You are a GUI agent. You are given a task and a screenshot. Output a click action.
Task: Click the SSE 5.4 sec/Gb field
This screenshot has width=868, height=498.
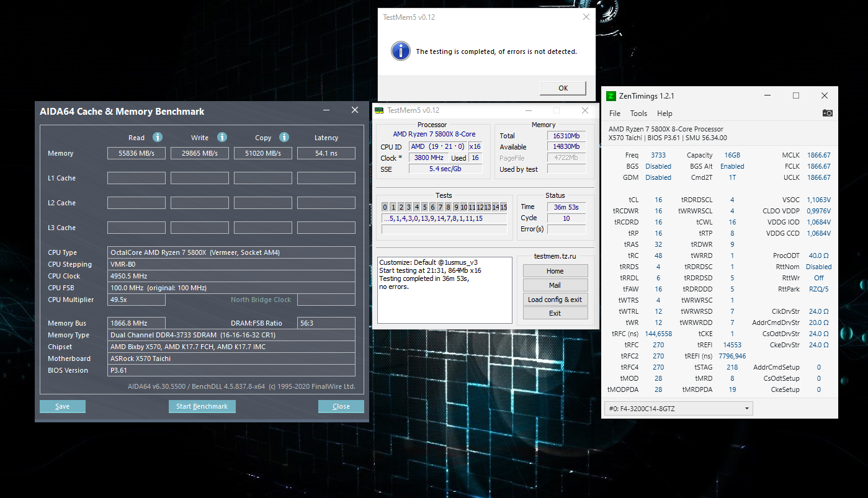pyautogui.click(x=445, y=169)
